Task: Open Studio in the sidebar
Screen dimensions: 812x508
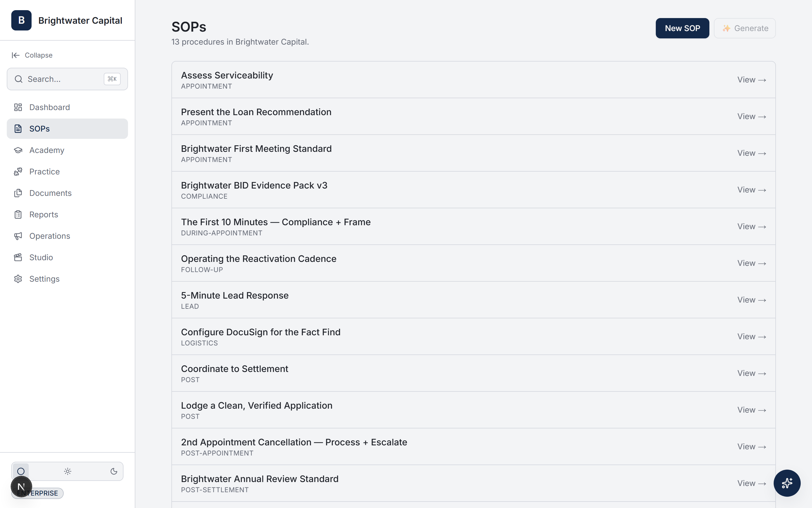Action: tap(67, 257)
